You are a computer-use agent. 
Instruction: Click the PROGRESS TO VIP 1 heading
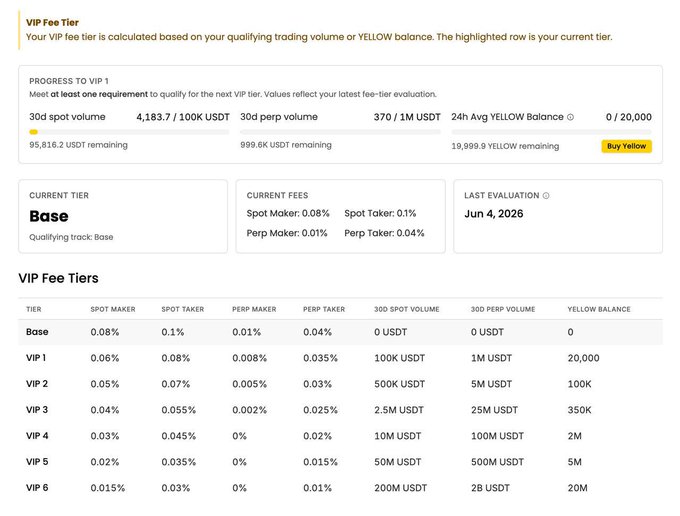point(69,81)
